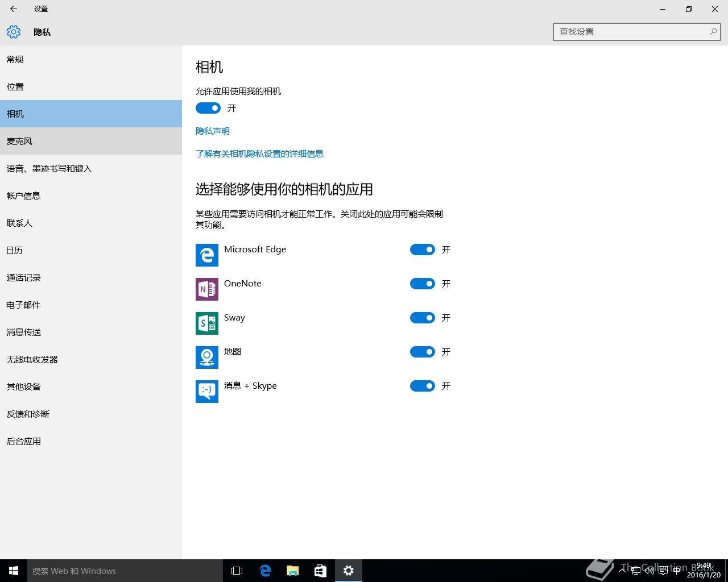Click the Microsoft Edge app icon
Viewport: 728px width, 582px height.
[207, 255]
